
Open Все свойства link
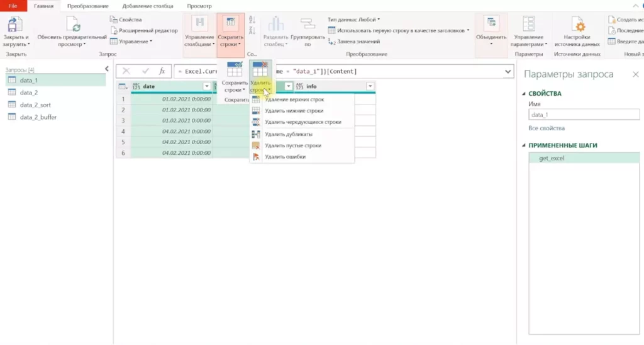point(547,128)
